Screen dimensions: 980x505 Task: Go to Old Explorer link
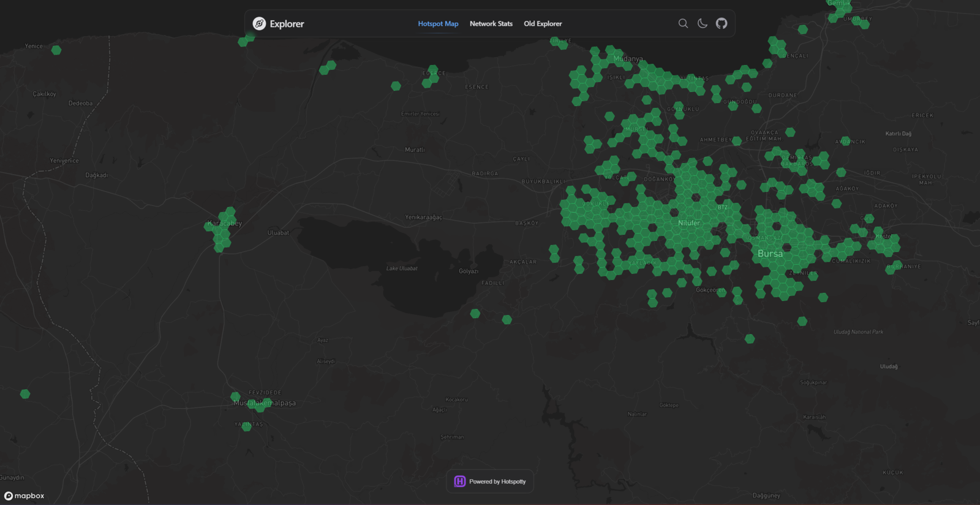tap(543, 23)
